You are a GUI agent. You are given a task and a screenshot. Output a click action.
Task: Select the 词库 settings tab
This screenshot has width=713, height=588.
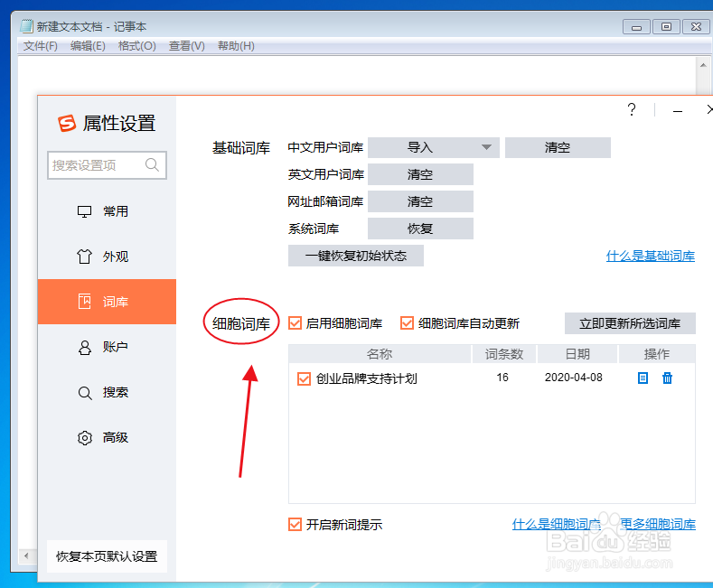click(x=107, y=302)
